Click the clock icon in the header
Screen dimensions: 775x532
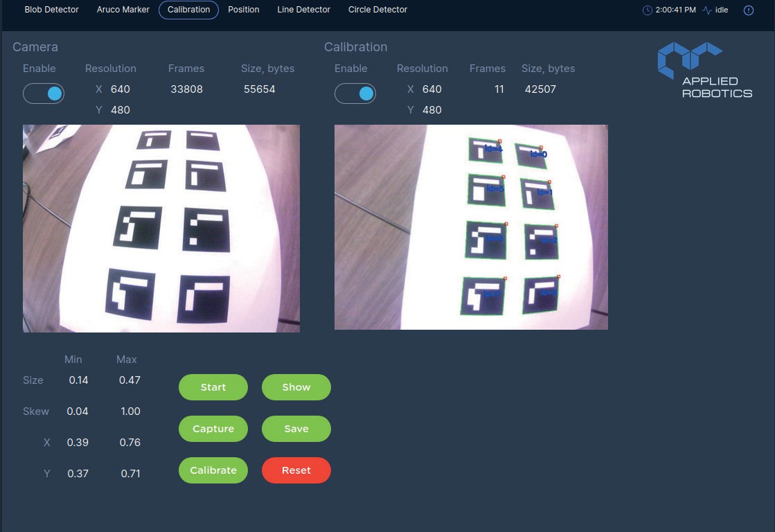tap(648, 10)
